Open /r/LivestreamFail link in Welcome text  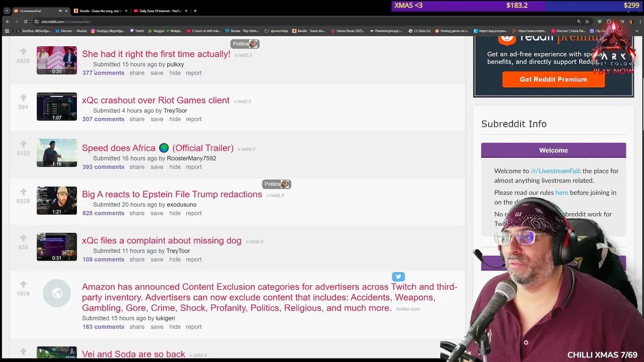coord(555,171)
